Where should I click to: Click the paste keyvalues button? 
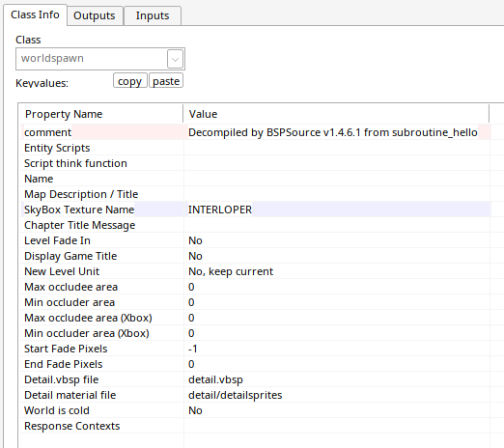(166, 81)
